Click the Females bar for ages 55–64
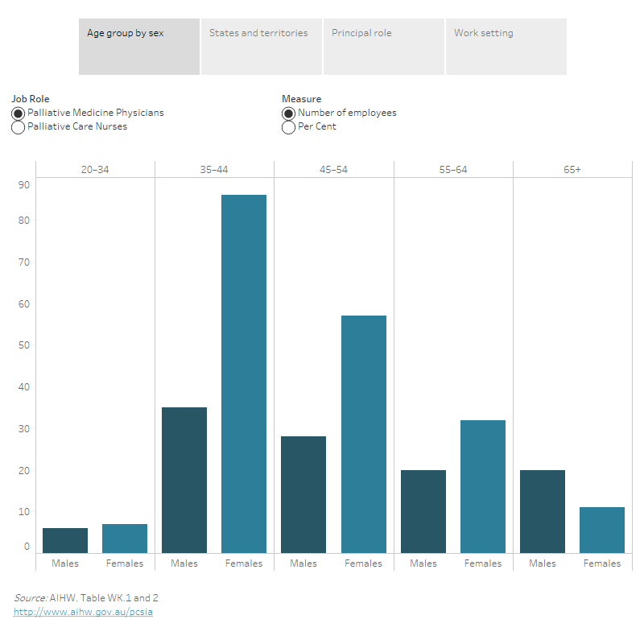644x644 pixels. pyautogui.click(x=483, y=486)
